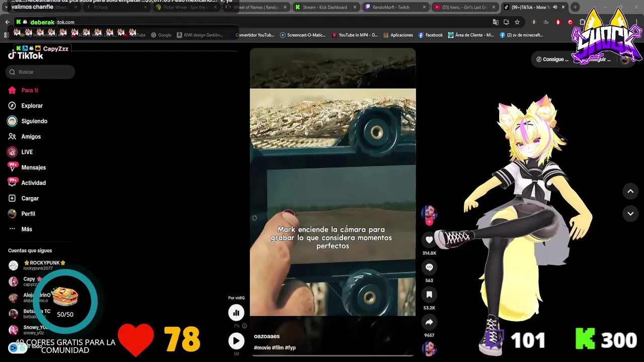Follow creator via red plus badge
This screenshot has width=644, height=362.
(x=429, y=222)
